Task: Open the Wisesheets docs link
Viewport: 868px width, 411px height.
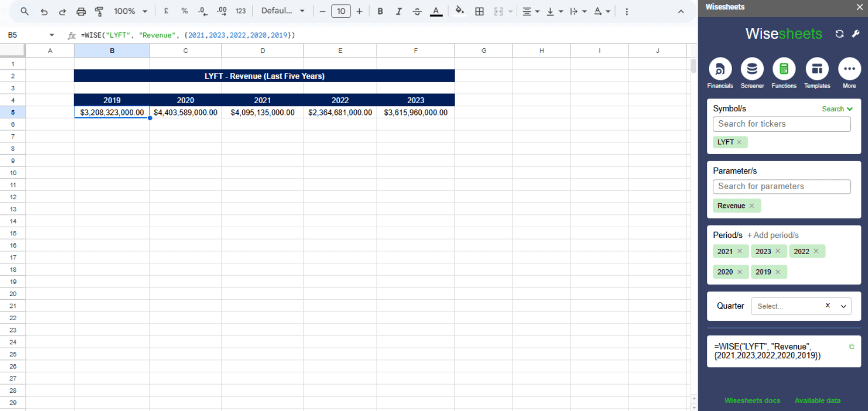Action: pyautogui.click(x=752, y=400)
